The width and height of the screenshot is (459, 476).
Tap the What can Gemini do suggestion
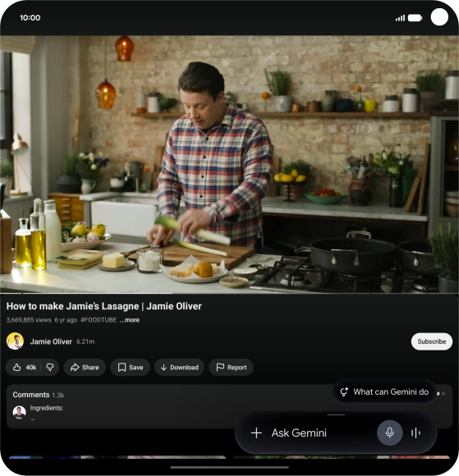pyautogui.click(x=384, y=391)
